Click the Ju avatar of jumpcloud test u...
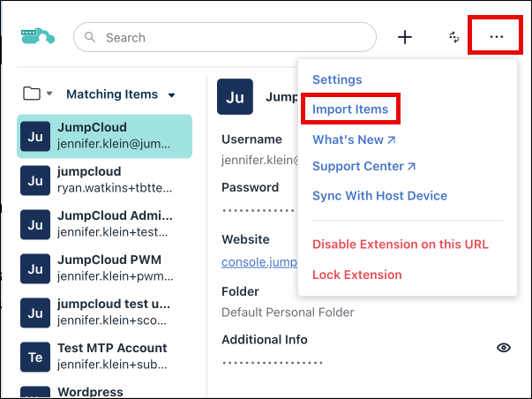Screen dimensions: 532x399 pos(35,312)
